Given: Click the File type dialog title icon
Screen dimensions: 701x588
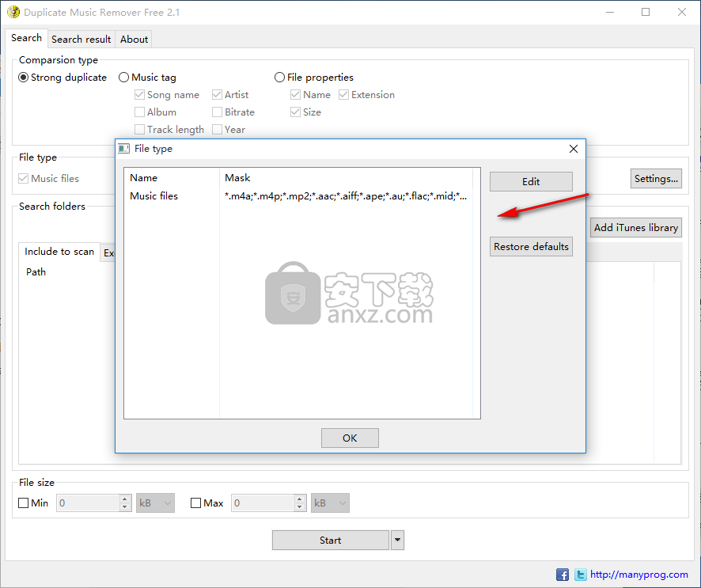Looking at the screenshot, I should pos(124,149).
